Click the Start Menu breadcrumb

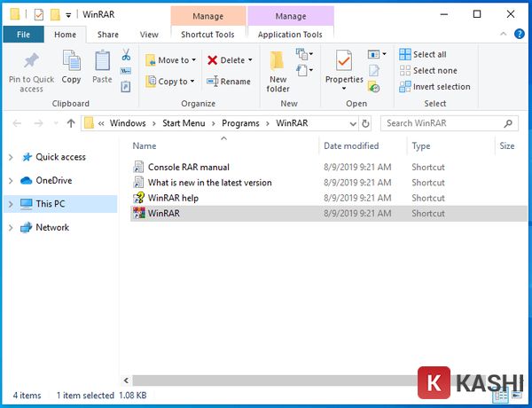point(184,123)
